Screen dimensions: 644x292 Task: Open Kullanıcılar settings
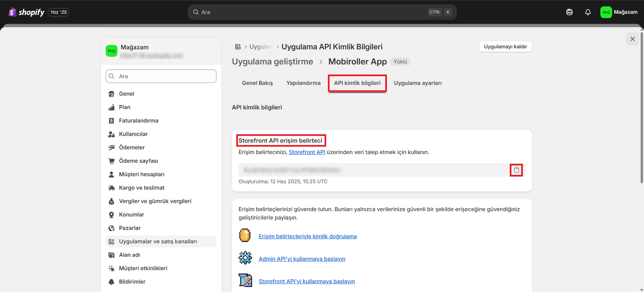(161, 134)
